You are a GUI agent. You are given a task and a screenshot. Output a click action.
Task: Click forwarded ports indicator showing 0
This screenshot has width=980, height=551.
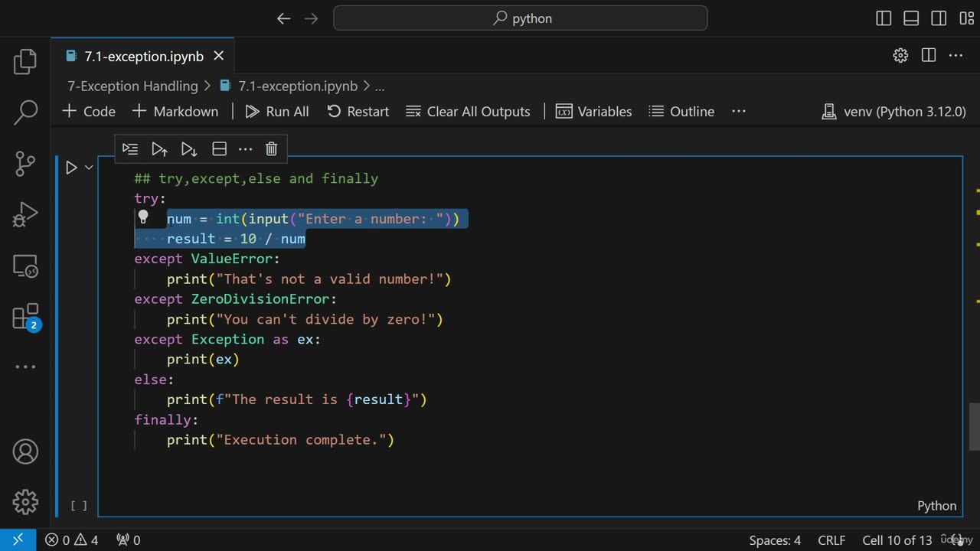(128, 540)
